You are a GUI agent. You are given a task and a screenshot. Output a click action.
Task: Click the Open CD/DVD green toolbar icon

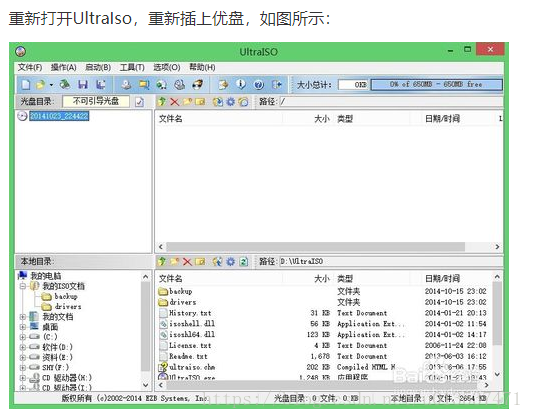point(65,84)
